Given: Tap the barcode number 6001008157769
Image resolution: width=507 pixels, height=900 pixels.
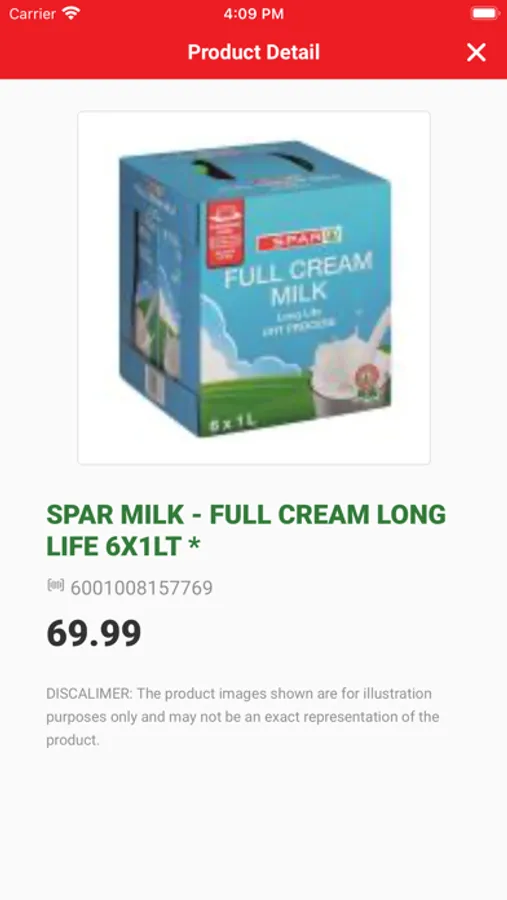Looking at the screenshot, I should [141, 588].
